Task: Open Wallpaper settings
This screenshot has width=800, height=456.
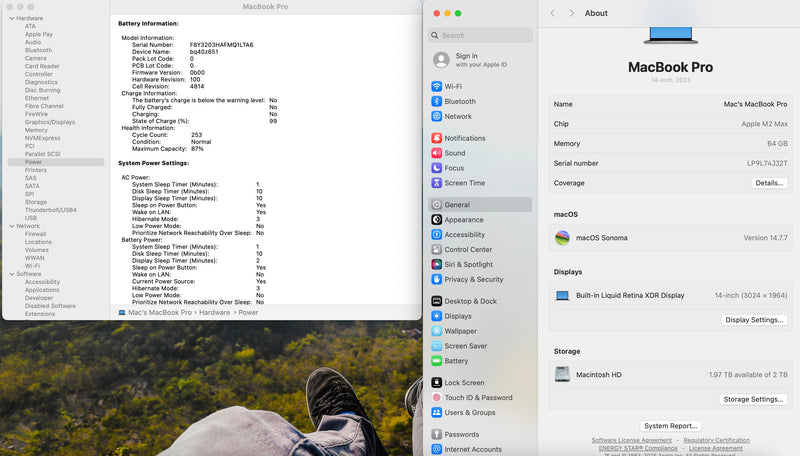Action: 480,331
